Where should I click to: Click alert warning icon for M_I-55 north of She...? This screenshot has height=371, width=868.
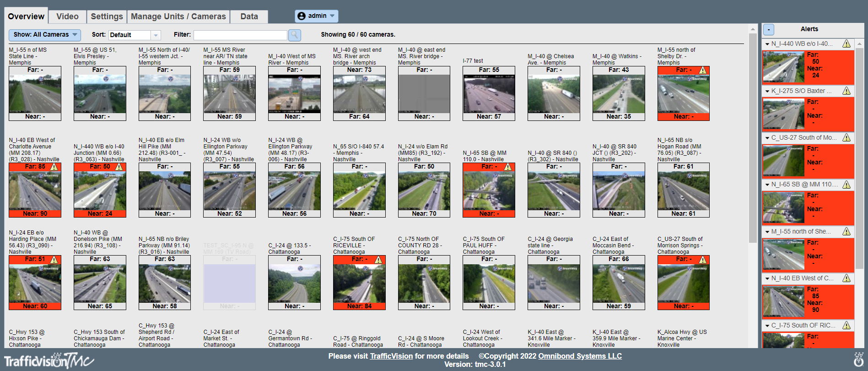[846, 231]
